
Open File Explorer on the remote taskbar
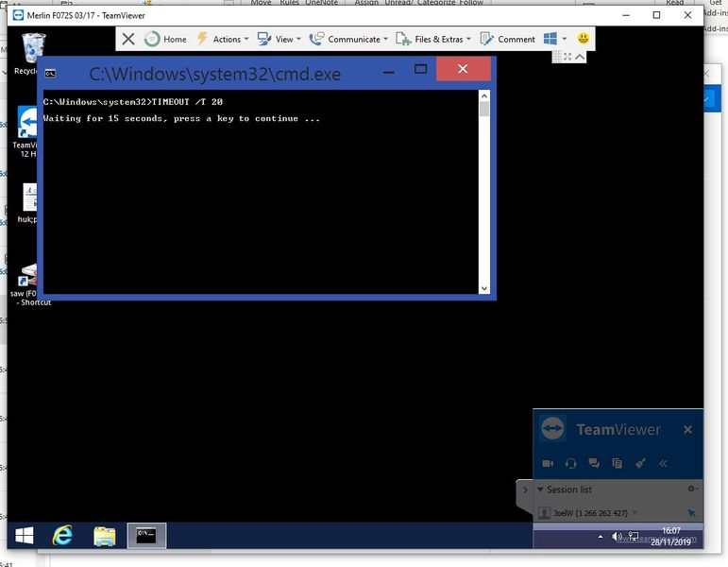coord(105,536)
